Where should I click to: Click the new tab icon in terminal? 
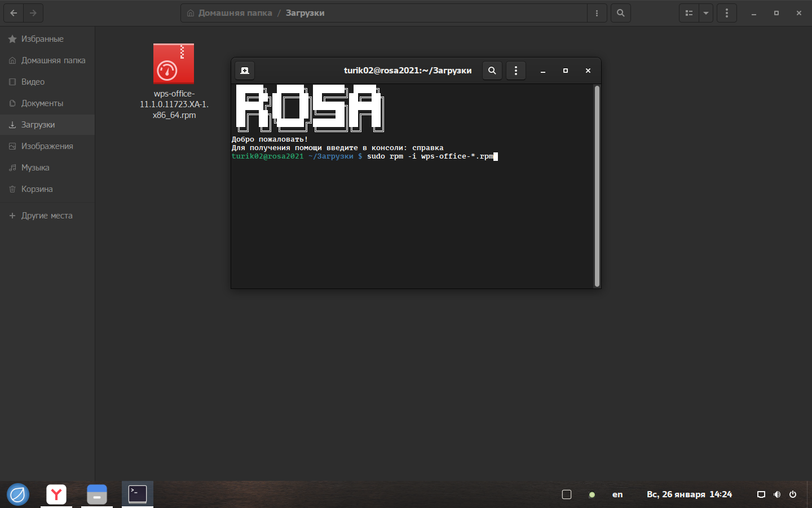(x=245, y=71)
